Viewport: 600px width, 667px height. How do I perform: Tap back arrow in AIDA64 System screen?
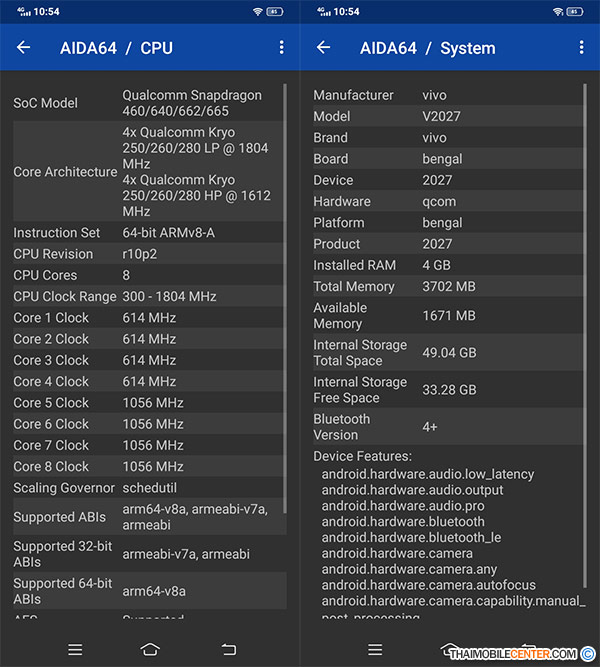tap(323, 47)
